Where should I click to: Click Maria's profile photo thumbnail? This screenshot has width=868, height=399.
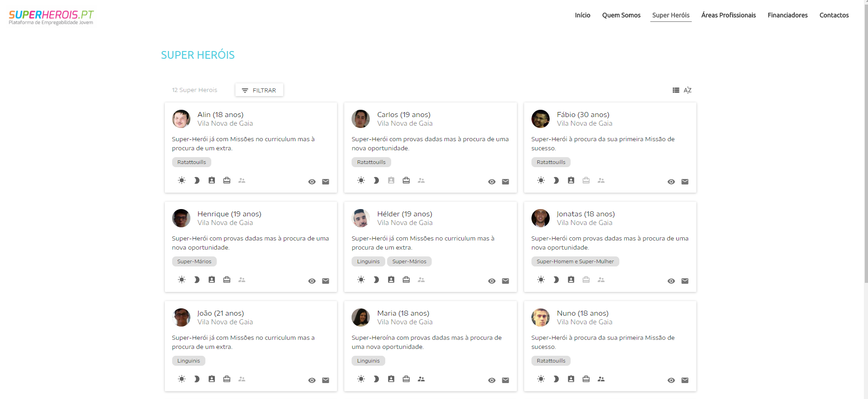point(360,317)
